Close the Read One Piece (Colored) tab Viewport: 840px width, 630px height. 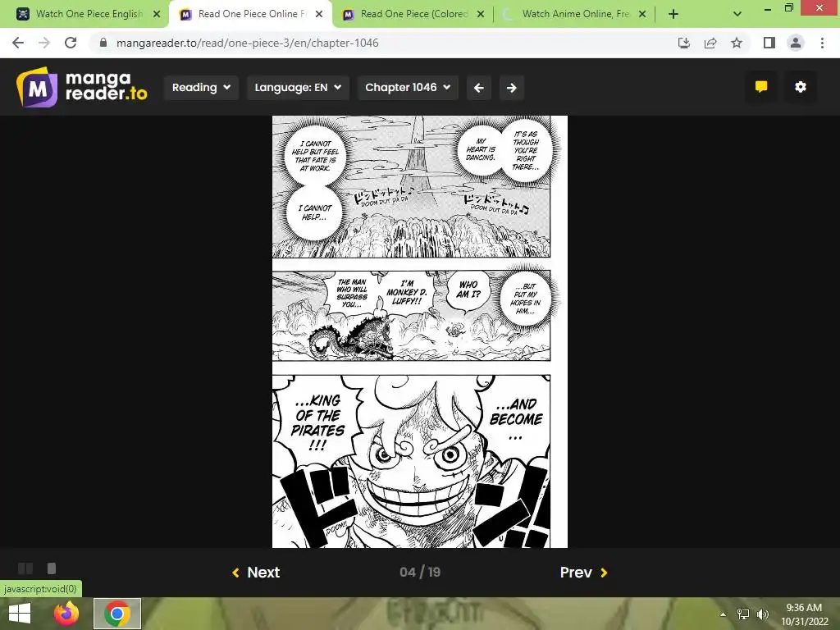(481, 15)
